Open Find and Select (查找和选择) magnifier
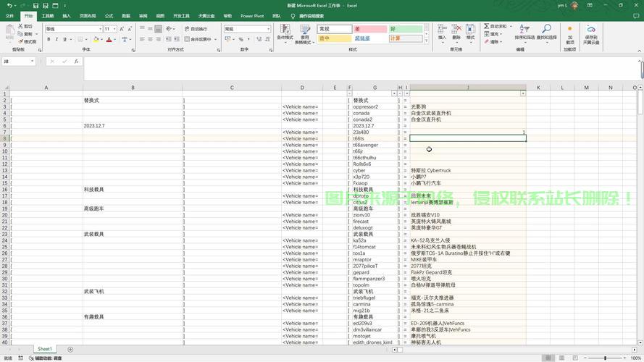The width and height of the screenshot is (644, 362). (547, 32)
